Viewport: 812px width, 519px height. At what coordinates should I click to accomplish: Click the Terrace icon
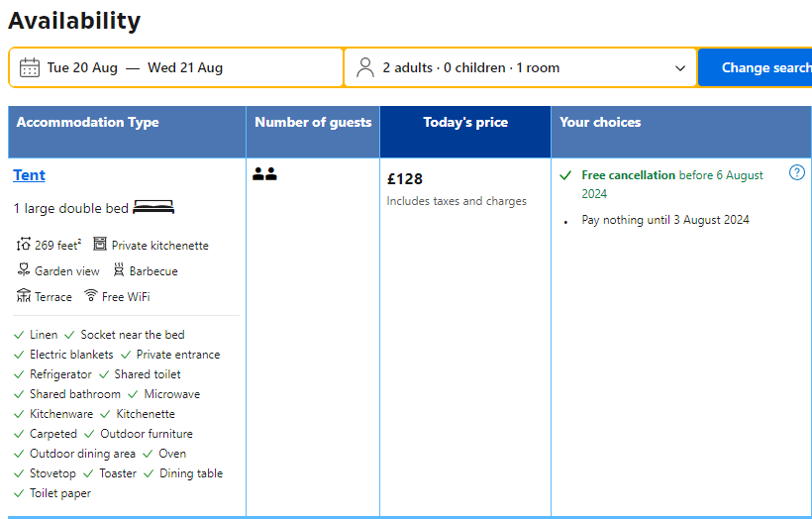(24, 295)
